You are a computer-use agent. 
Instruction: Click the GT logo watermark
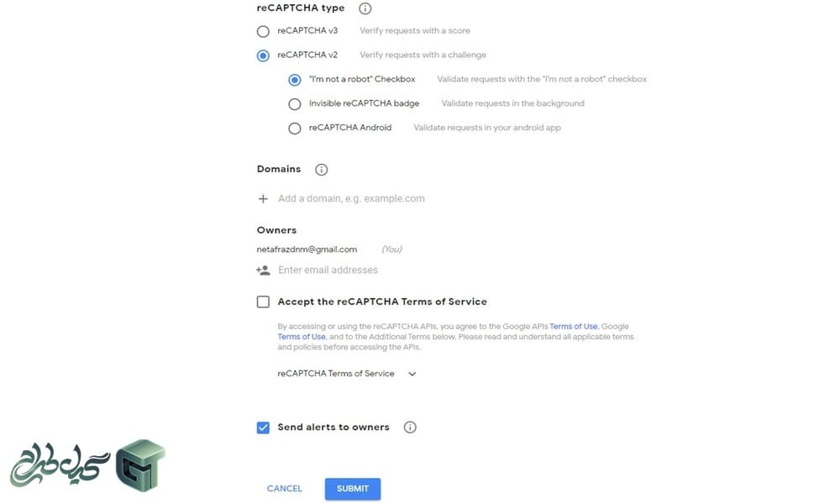(140, 465)
